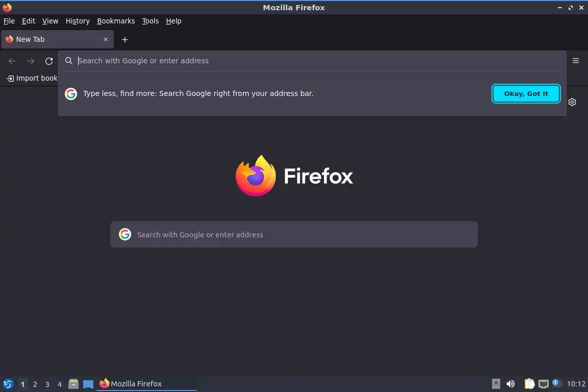Screen dimensions: 588x392
Task: Close the New Tab tab
Action: [105, 39]
